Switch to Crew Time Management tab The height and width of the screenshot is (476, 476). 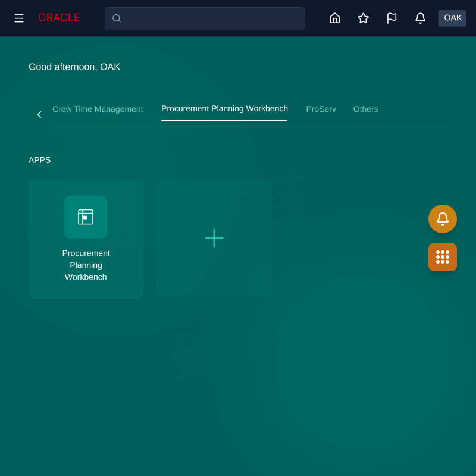98,109
